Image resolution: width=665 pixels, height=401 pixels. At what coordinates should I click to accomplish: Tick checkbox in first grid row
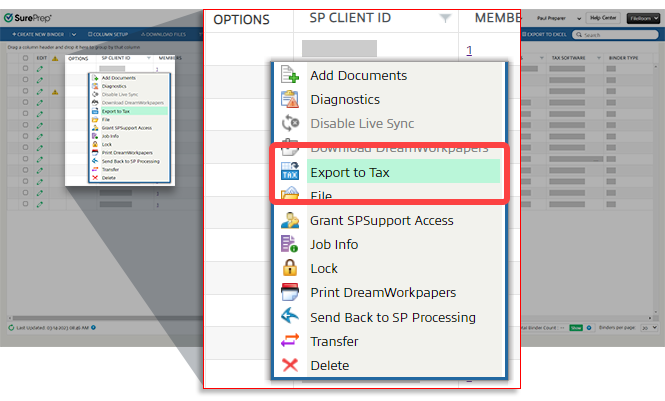point(25,68)
